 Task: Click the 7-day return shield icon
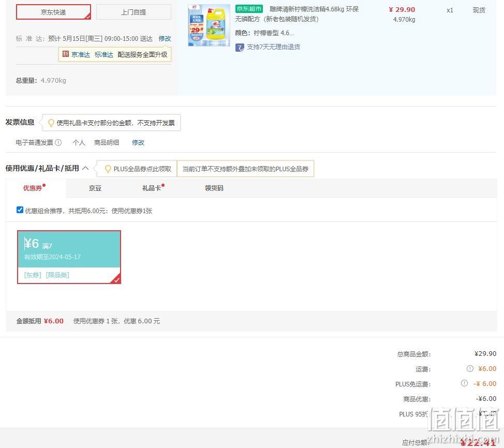pyautogui.click(x=240, y=48)
